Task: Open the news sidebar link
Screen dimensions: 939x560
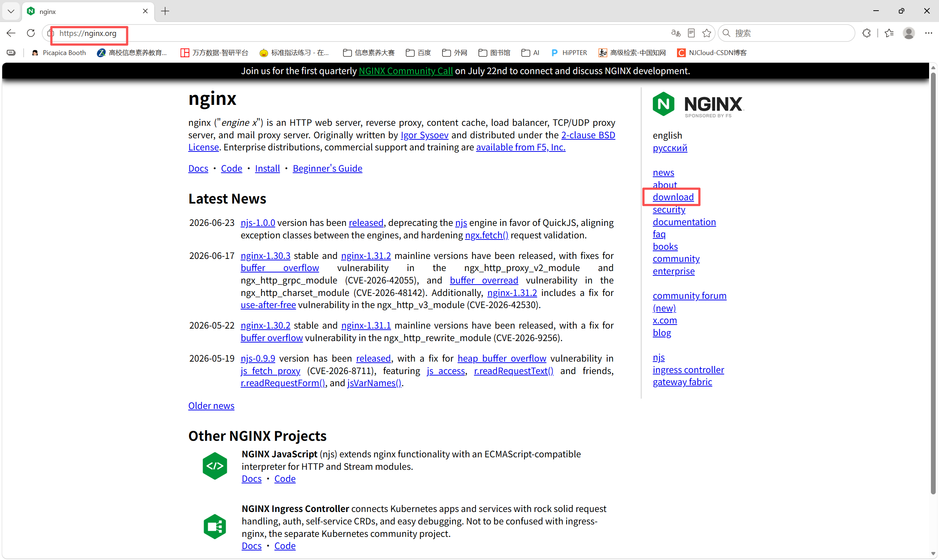Action: 663,172
